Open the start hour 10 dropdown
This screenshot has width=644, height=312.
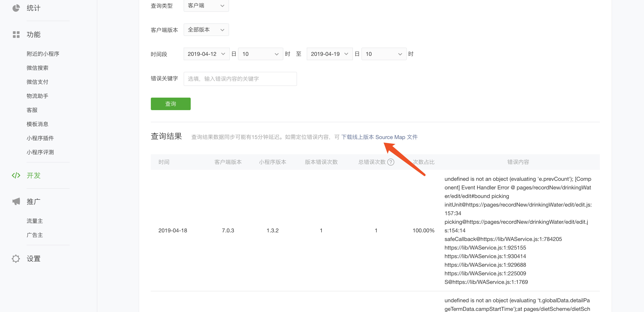(x=260, y=54)
